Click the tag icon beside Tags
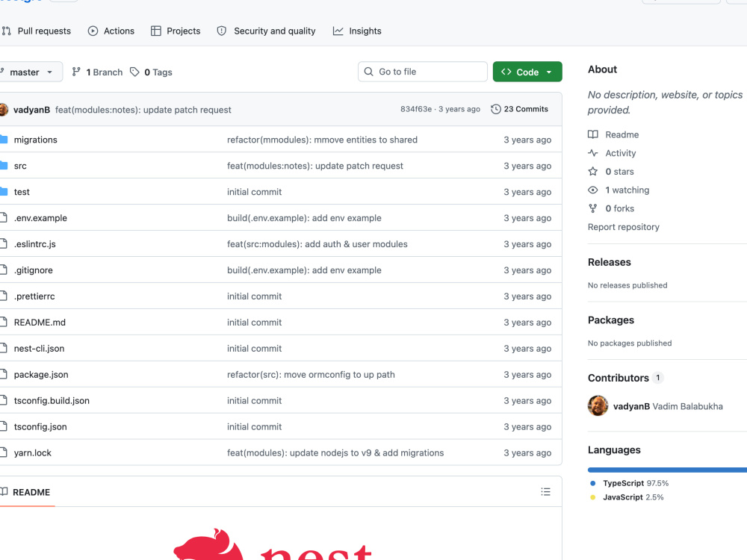747x560 pixels. (134, 72)
